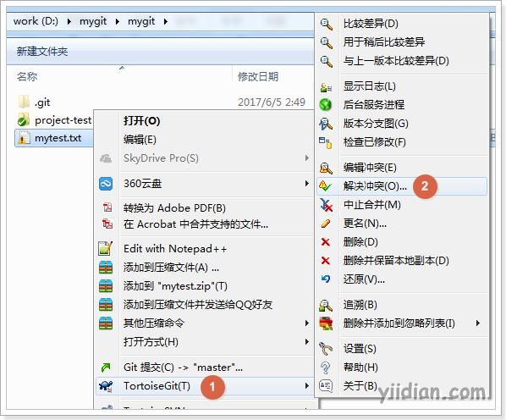
Task: Click the 名称 column header
Action: pyautogui.click(x=27, y=76)
